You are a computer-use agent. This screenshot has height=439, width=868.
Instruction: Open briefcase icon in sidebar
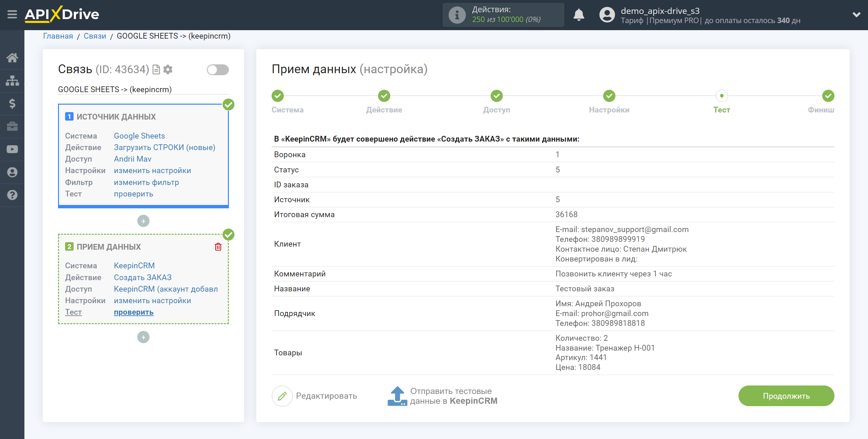click(12, 126)
